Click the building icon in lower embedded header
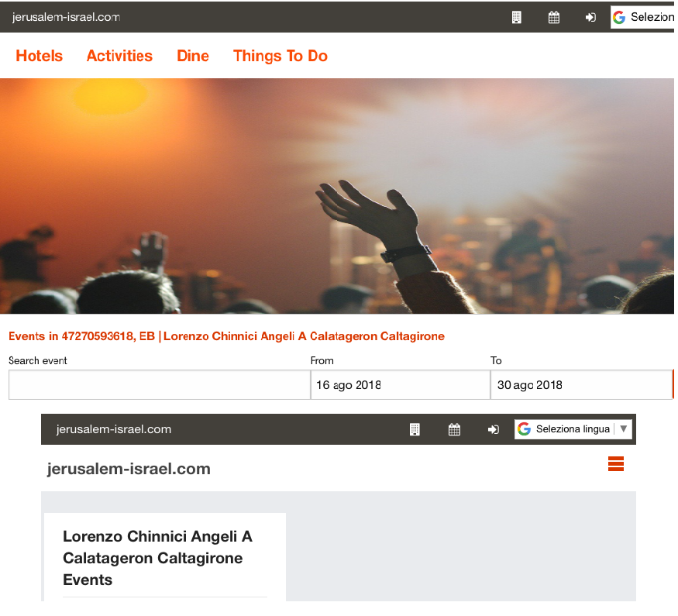The height and width of the screenshot is (616, 678). point(415,429)
